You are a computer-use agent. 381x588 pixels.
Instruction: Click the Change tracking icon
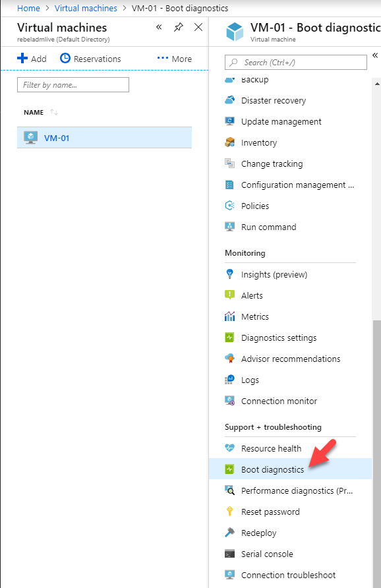[229, 163]
